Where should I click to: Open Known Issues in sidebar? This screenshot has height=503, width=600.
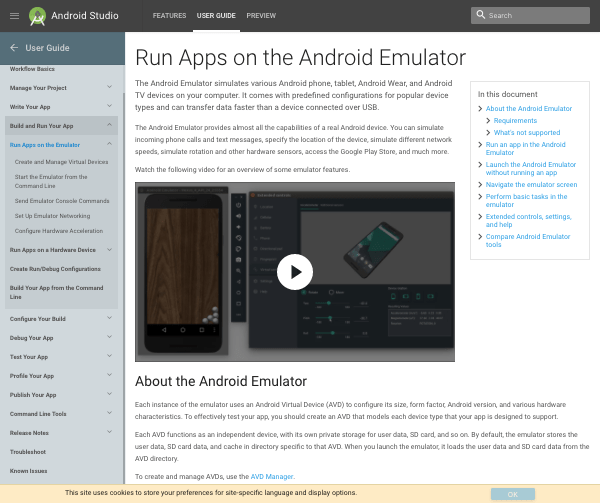28,471
